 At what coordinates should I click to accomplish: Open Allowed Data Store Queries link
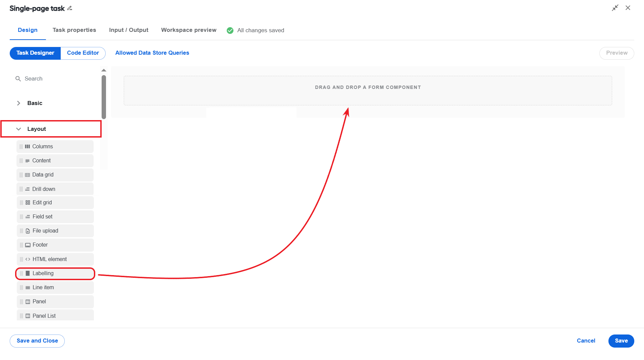[152, 53]
